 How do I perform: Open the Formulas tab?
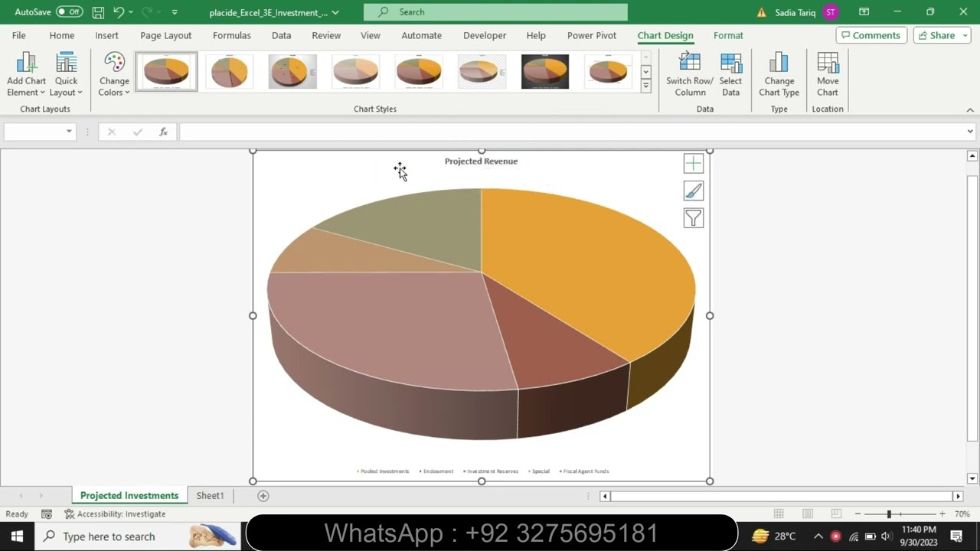point(231,35)
